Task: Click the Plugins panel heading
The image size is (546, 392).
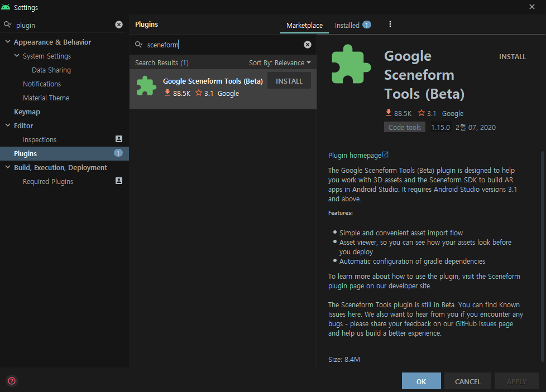Action: 146,25
